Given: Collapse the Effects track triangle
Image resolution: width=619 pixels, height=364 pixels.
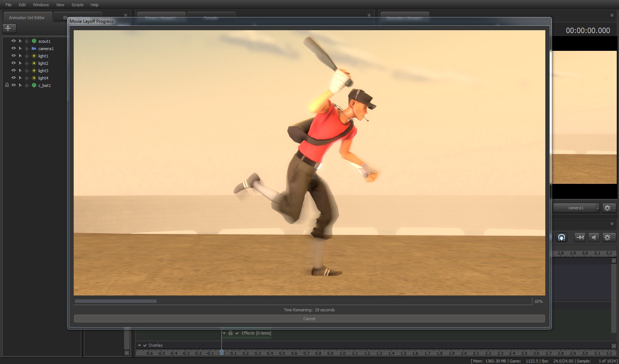Looking at the screenshot, I should point(224,333).
